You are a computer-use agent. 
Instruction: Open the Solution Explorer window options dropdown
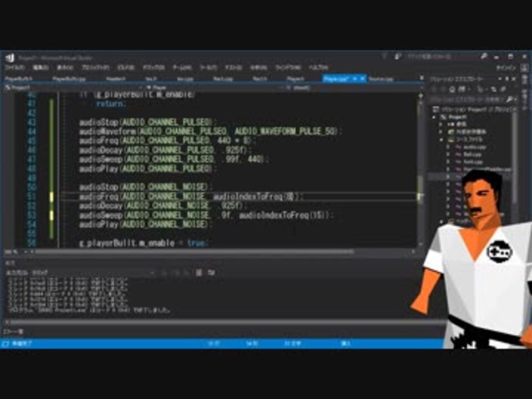coord(500,79)
